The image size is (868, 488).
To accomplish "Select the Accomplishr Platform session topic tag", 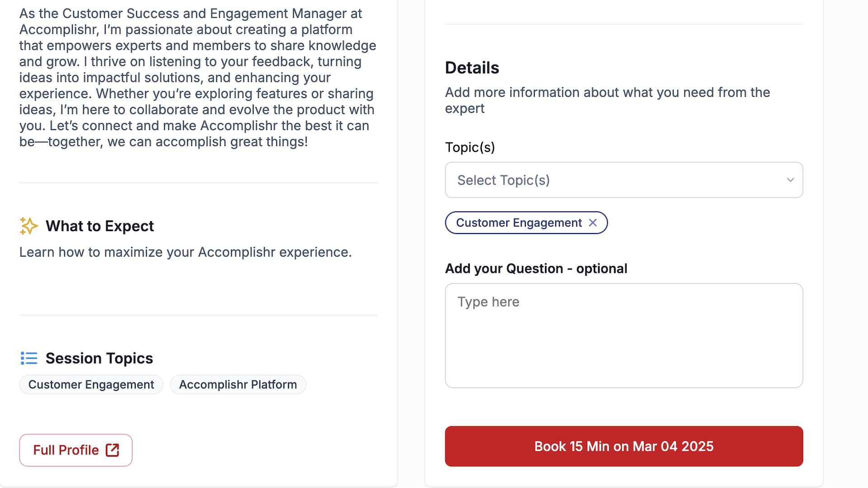I will [238, 385].
